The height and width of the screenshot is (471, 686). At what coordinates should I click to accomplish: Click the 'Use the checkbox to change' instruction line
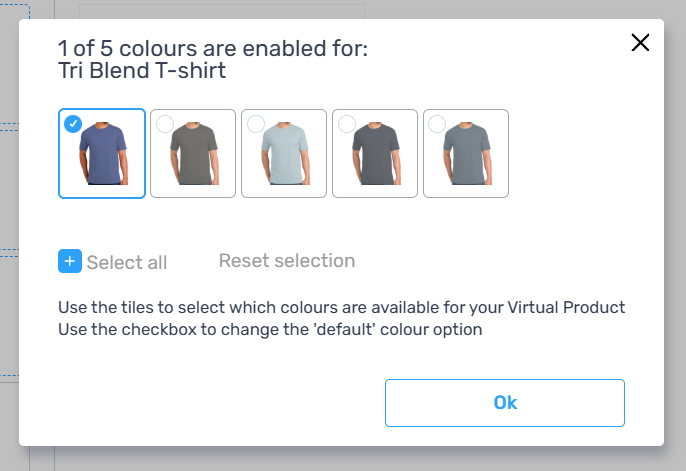[270, 329]
